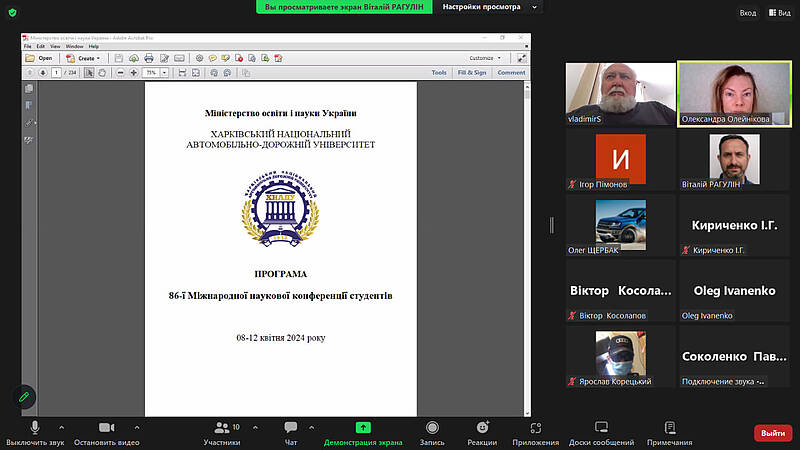Image resolution: width=800 pixels, height=450 pixels.
Task: Click the fit width scrolling icon
Action: [182, 72]
